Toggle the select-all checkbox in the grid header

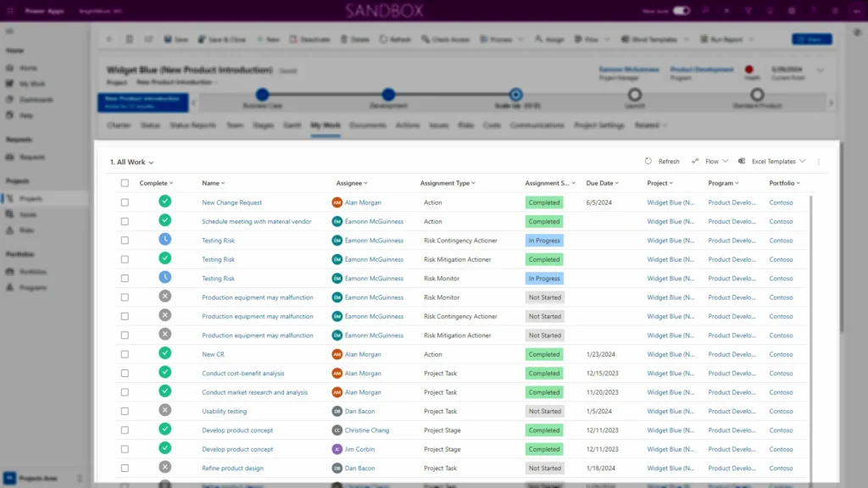coord(125,183)
